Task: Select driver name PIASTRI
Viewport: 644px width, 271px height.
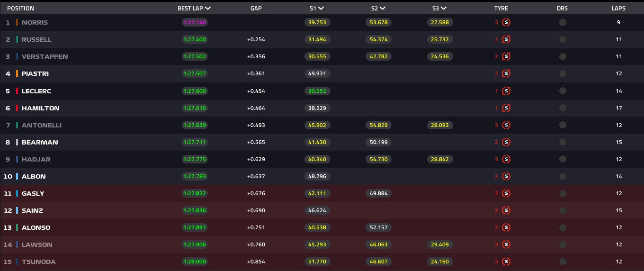Action: point(35,73)
